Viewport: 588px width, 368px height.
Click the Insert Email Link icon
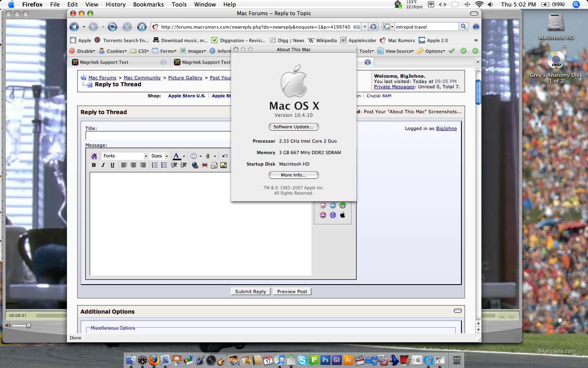214,165
